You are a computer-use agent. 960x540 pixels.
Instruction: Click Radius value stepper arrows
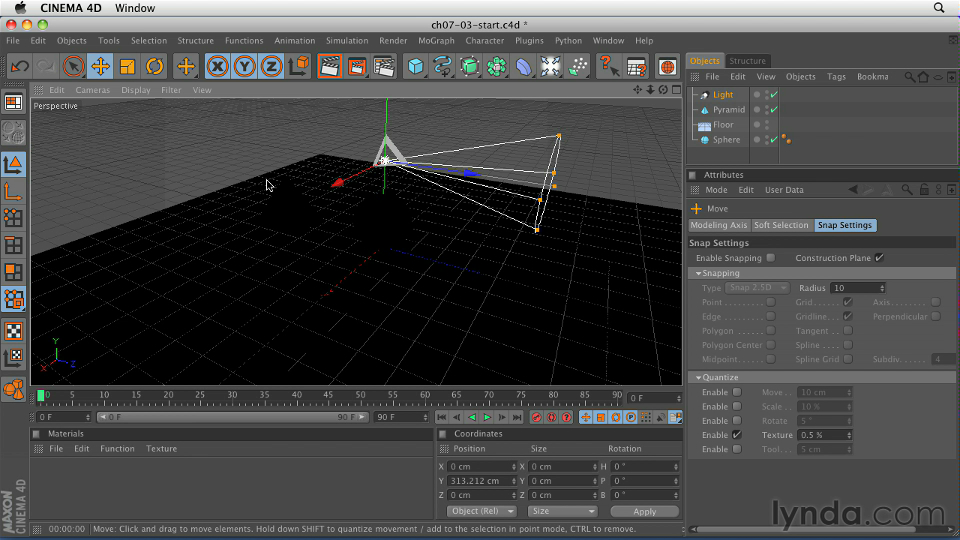pyautogui.click(x=882, y=288)
